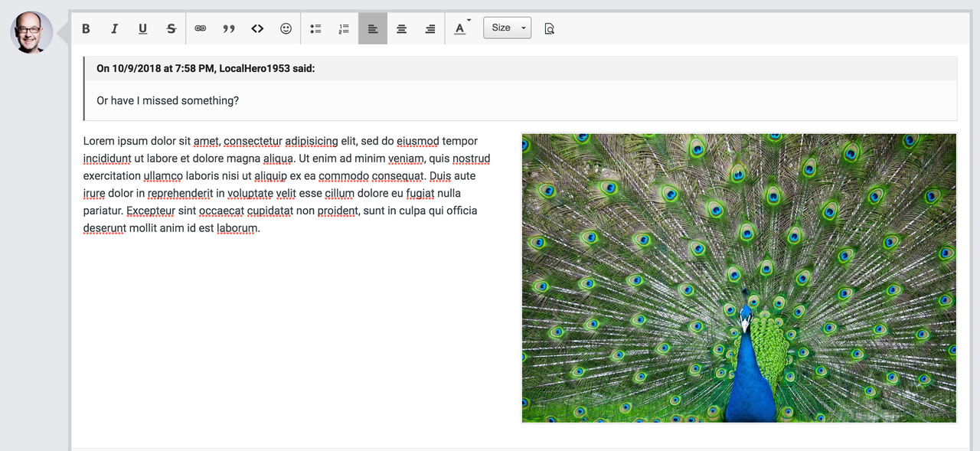Center align the text
The height and width of the screenshot is (451, 980).
pyautogui.click(x=401, y=28)
